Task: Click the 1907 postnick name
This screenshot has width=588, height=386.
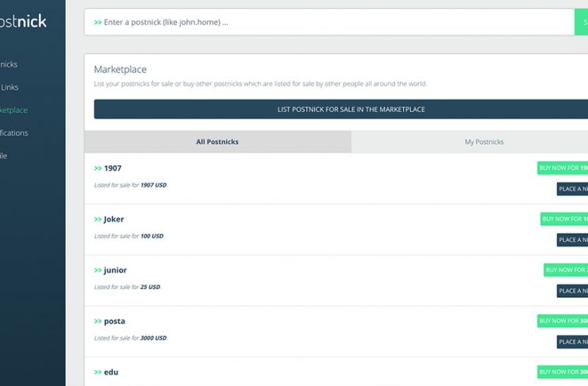Action: click(x=113, y=168)
